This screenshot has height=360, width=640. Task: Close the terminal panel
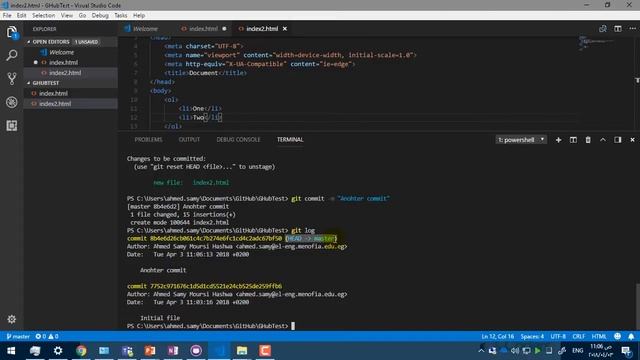click(x=632, y=140)
